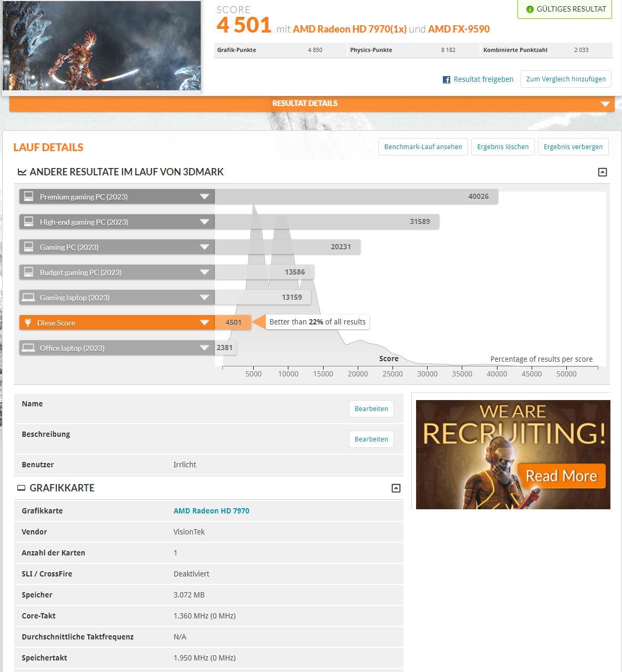Click SLI / CrossFire value Deaktiviert

[191, 574]
